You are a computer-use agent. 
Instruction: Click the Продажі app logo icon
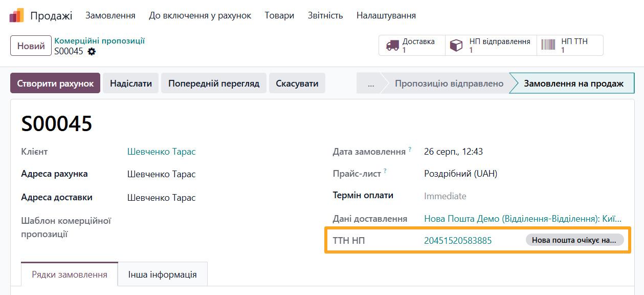pyautogui.click(x=16, y=15)
